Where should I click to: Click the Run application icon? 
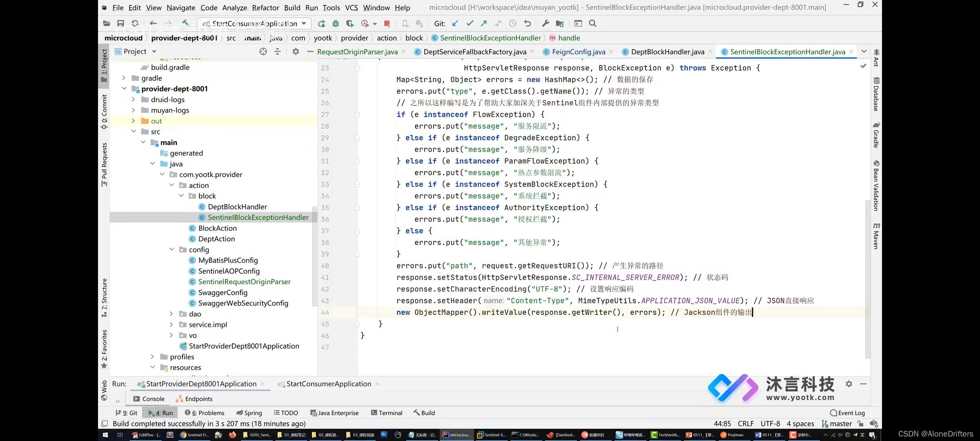coord(322,24)
